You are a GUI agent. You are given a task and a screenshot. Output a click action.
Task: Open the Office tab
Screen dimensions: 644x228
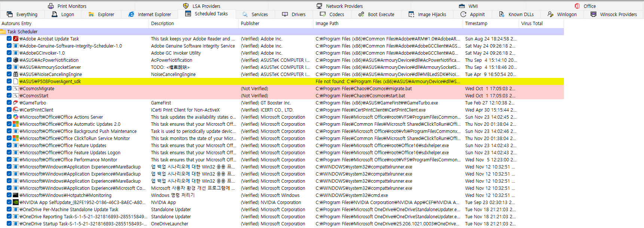coord(585,6)
